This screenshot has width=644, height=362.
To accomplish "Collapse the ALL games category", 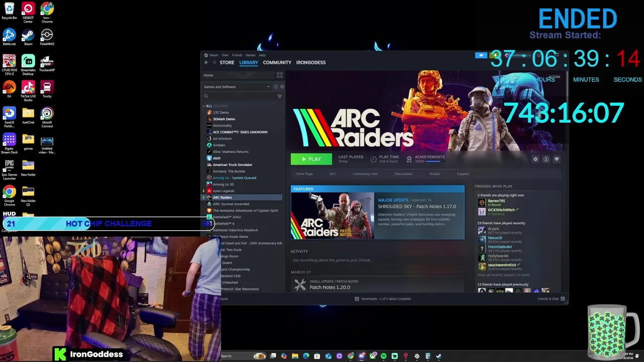I will pyautogui.click(x=204, y=106).
